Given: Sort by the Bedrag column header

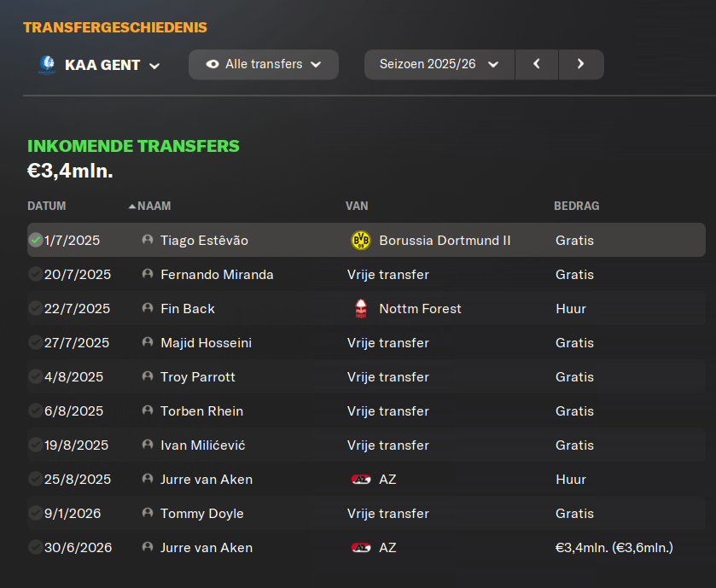Looking at the screenshot, I should [576, 206].
